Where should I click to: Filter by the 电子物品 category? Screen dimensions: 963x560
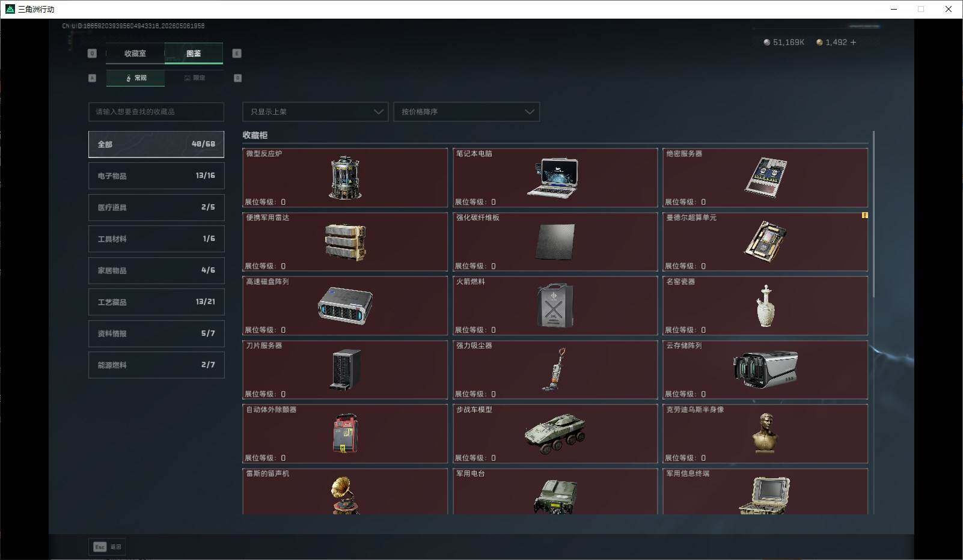click(x=156, y=175)
